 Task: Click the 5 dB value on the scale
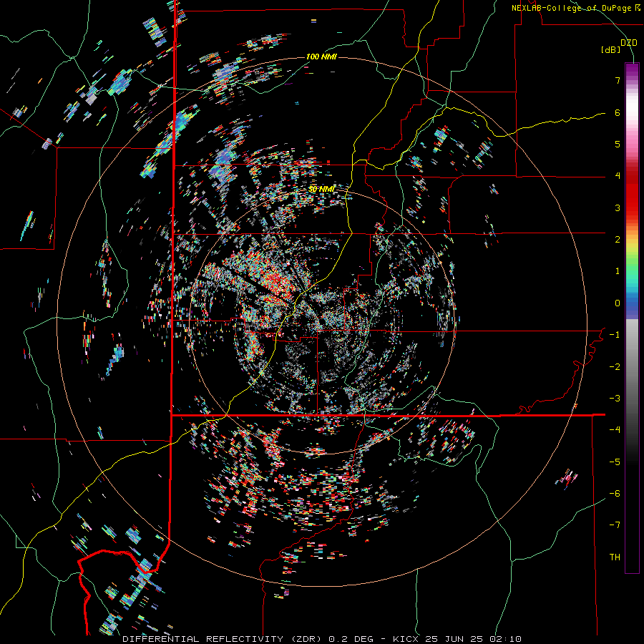click(x=618, y=144)
